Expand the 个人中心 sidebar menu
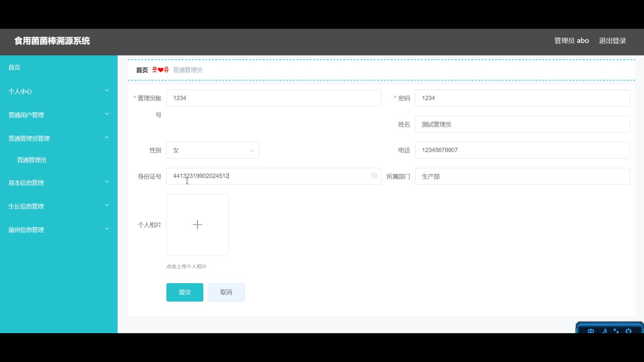The width and height of the screenshot is (644, 362). click(107, 90)
